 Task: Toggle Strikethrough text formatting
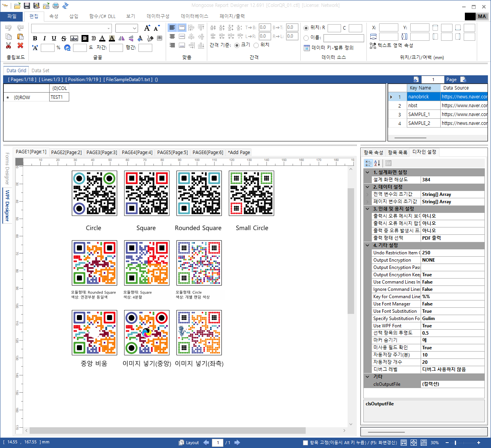64,38
